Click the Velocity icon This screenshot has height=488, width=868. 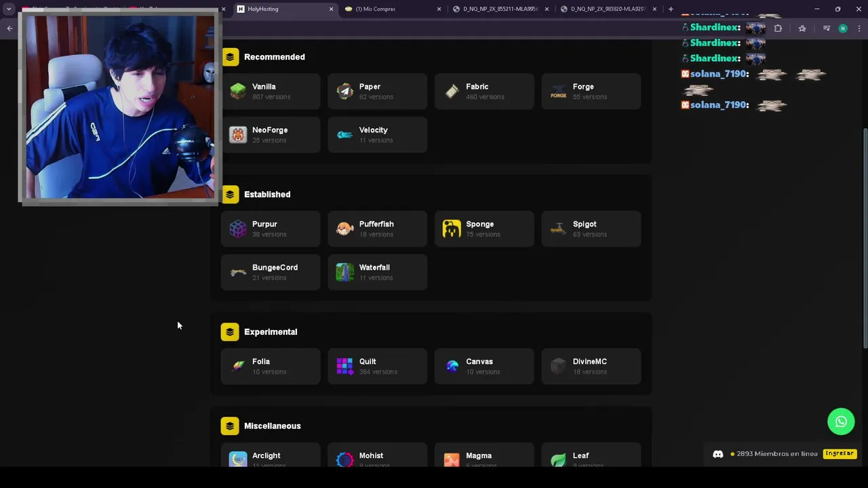(345, 135)
